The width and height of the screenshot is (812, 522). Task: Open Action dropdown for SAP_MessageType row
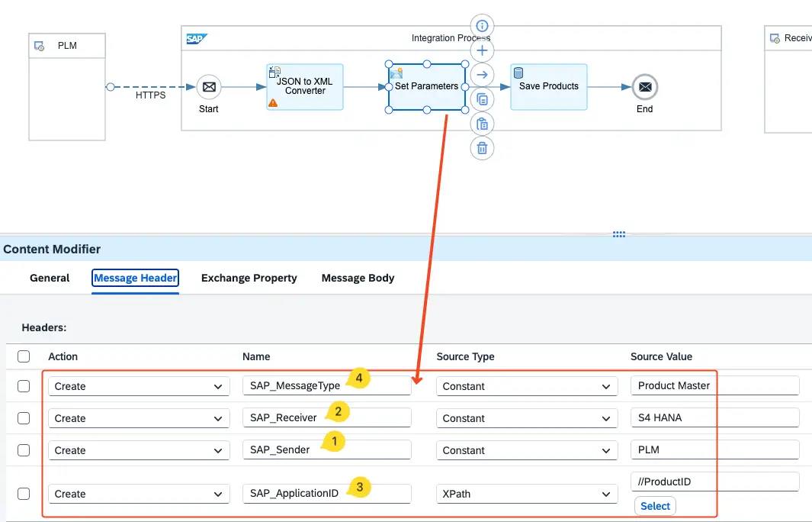pyautogui.click(x=139, y=387)
